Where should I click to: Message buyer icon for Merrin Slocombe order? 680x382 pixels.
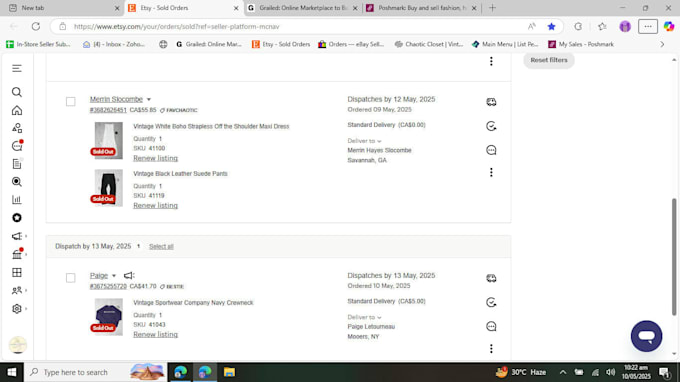[x=491, y=150]
